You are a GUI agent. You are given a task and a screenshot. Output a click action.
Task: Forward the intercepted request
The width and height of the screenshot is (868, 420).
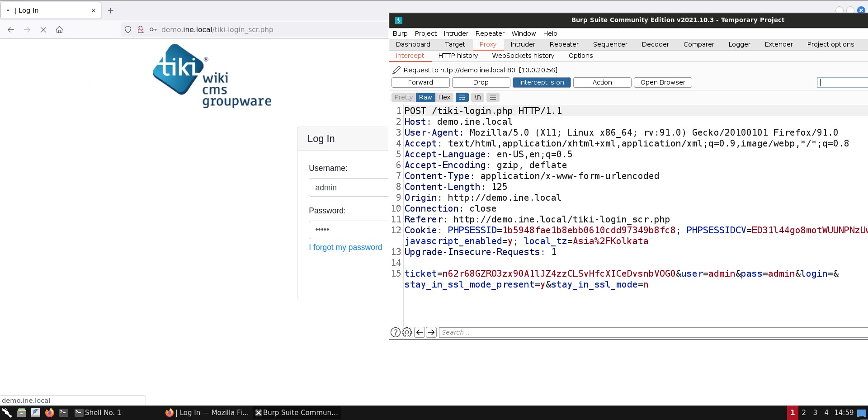[420, 82]
